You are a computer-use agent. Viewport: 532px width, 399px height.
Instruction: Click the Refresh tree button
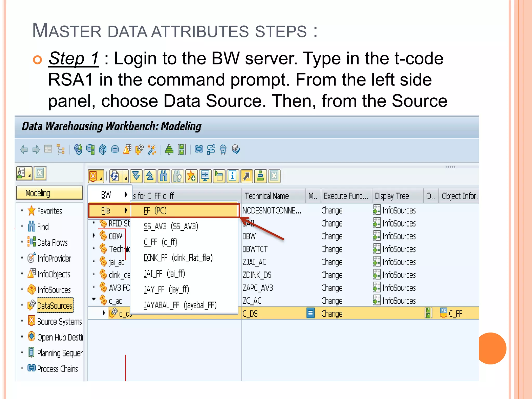(115, 177)
